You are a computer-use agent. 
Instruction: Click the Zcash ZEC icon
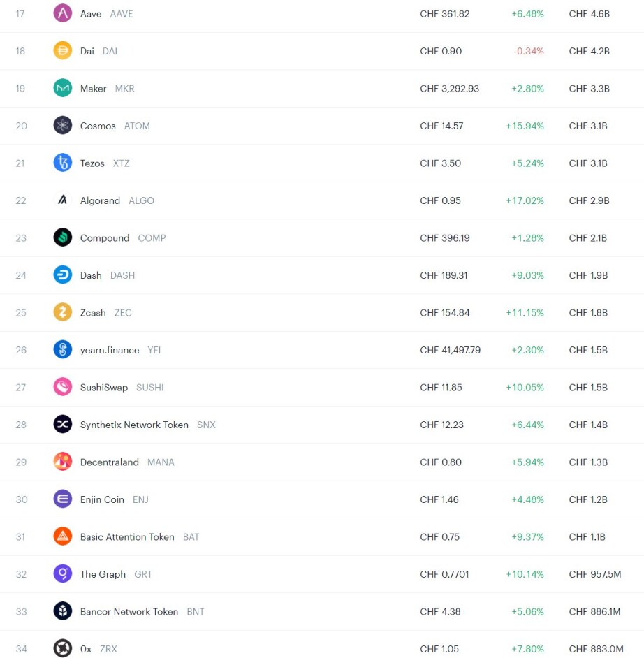tap(62, 312)
